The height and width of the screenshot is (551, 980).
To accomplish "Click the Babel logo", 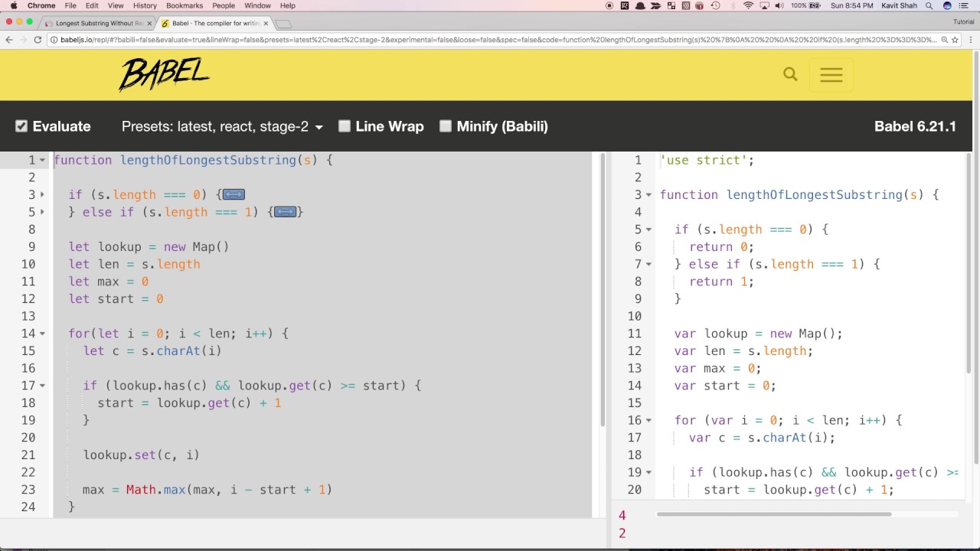I will [x=164, y=74].
